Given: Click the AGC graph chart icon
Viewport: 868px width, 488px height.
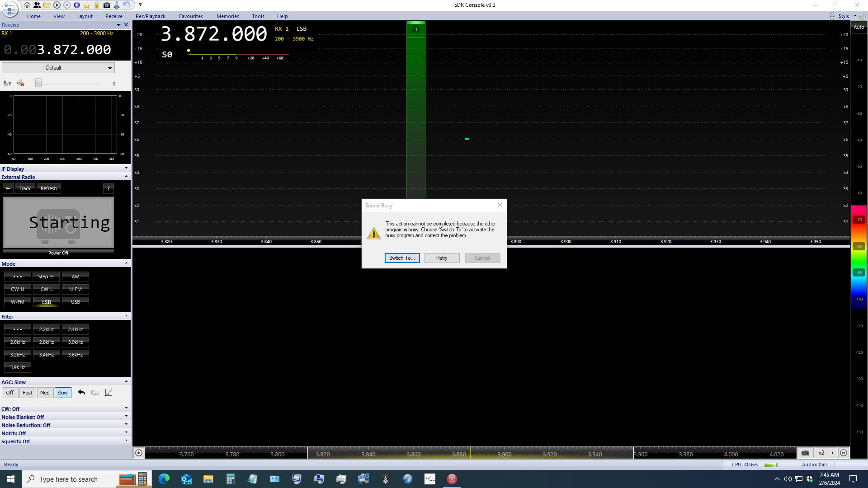Looking at the screenshot, I should (x=108, y=393).
